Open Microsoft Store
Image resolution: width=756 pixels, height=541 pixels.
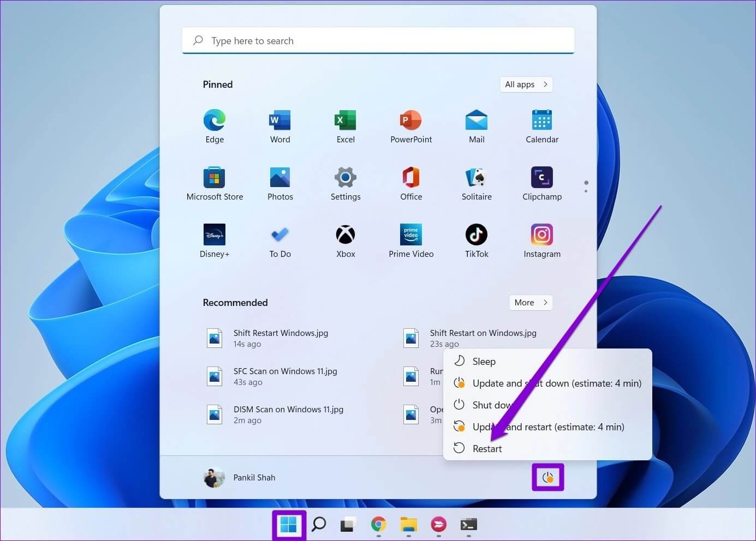(215, 184)
